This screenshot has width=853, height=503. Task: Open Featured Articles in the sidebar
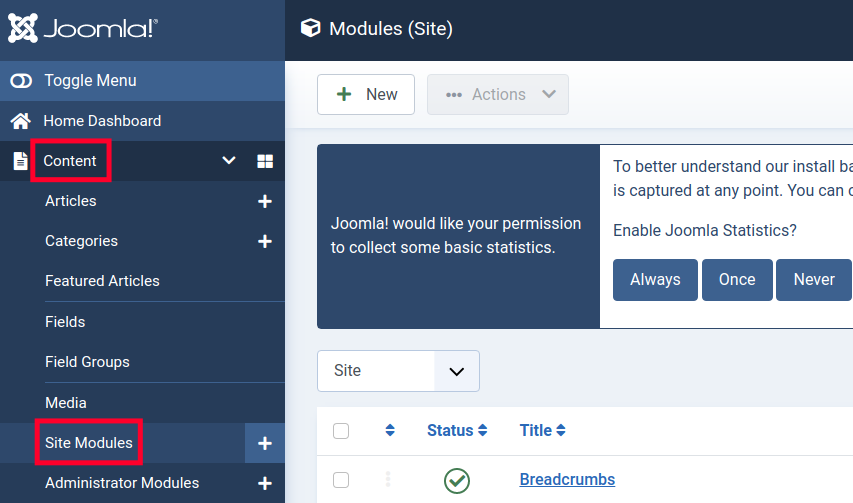click(102, 281)
